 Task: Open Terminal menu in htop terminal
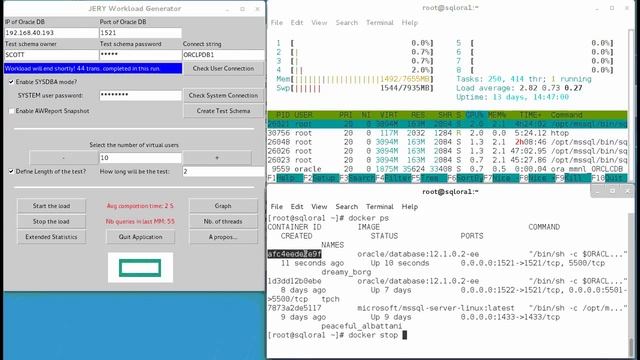click(x=380, y=23)
